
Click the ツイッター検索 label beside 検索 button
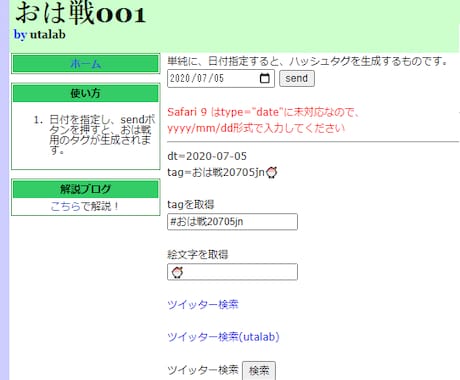(x=203, y=370)
